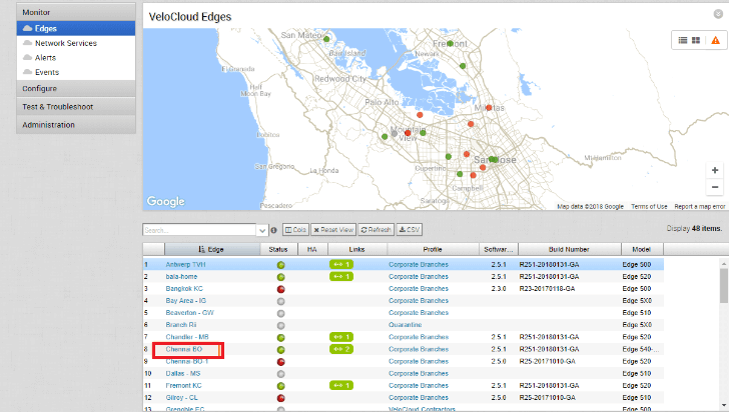Viewport: 731px width, 413px height.
Task: Open the Chennai BO-1 edge
Action: (186, 361)
